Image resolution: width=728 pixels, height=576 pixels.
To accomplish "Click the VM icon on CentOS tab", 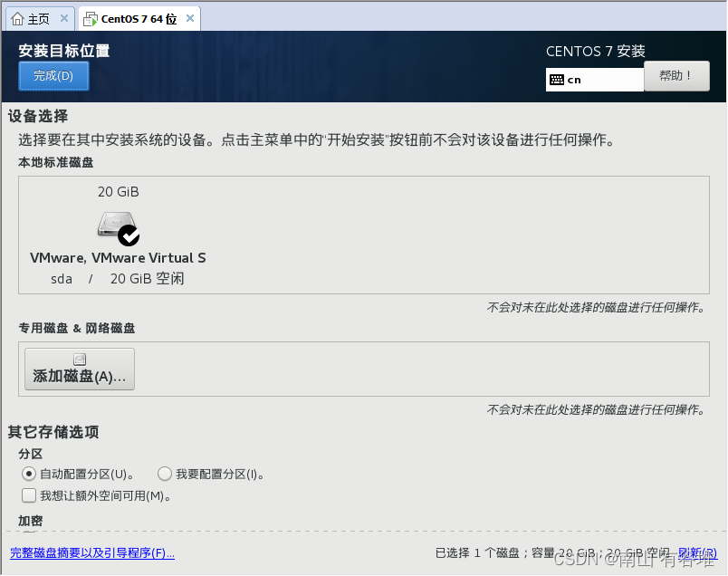I will pyautogui.click(x=90, y=19).
